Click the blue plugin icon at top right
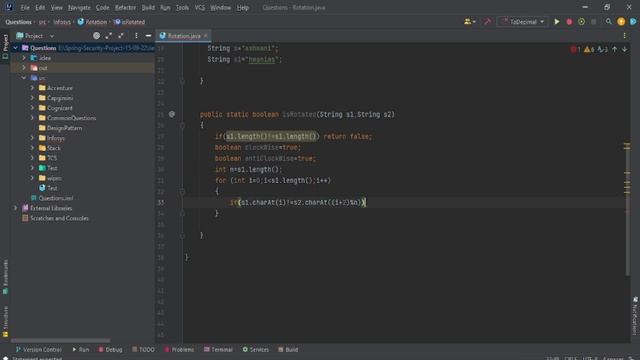This screenshot has height=360, width=640. click(x=633, y=22)
